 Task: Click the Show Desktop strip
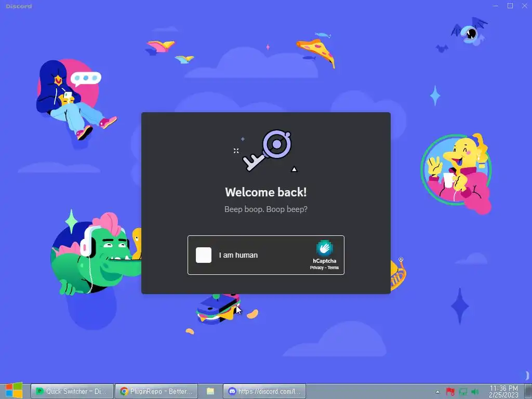(x=527, y=391)
